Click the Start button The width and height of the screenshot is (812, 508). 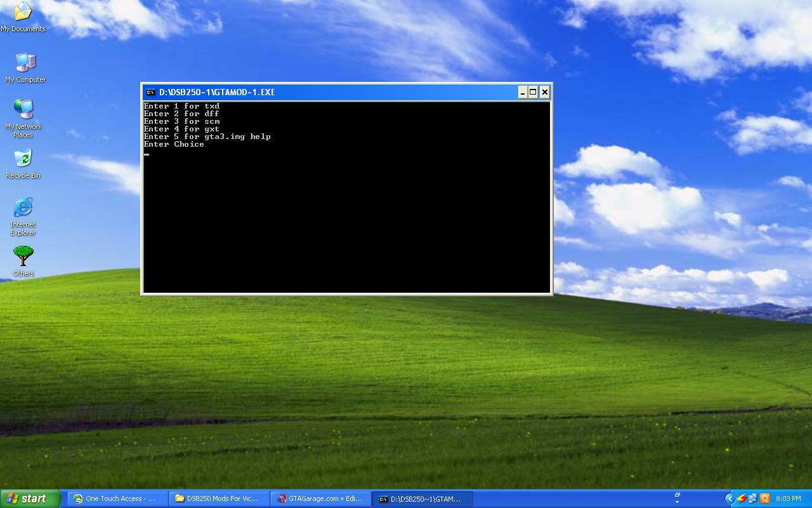click(x=30, y=498)
